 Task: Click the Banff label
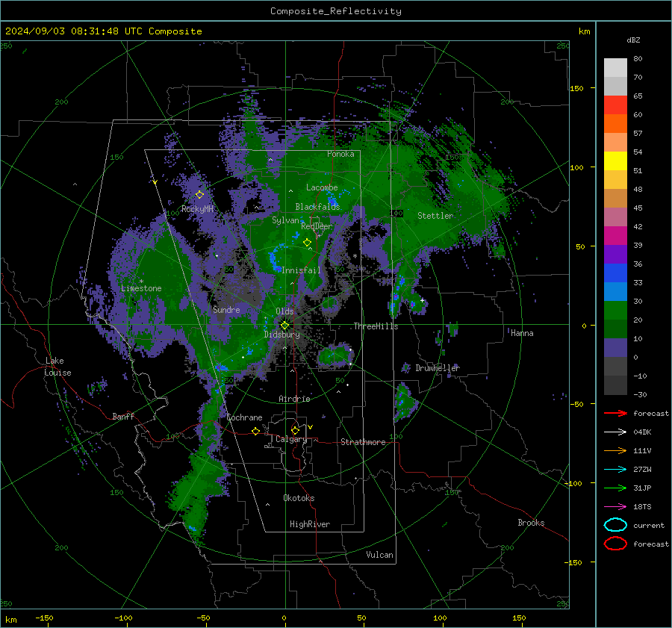(123, 416)
